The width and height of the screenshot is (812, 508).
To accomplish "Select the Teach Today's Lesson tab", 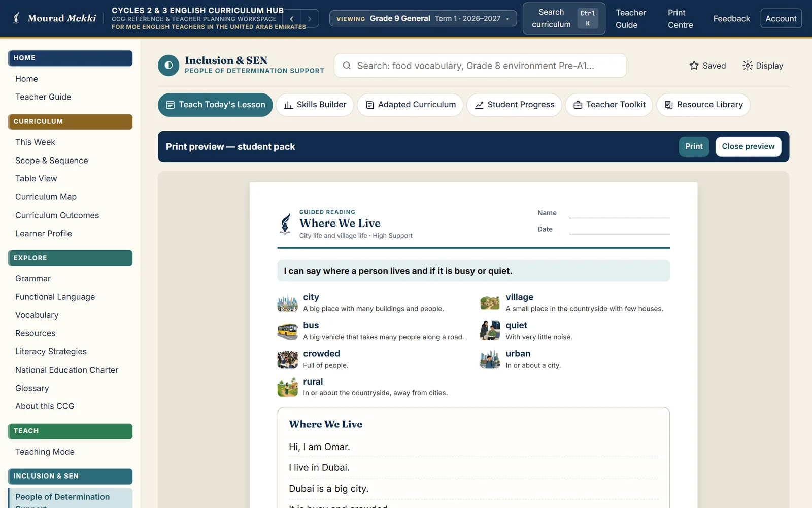I will click(x=215, y=105).
